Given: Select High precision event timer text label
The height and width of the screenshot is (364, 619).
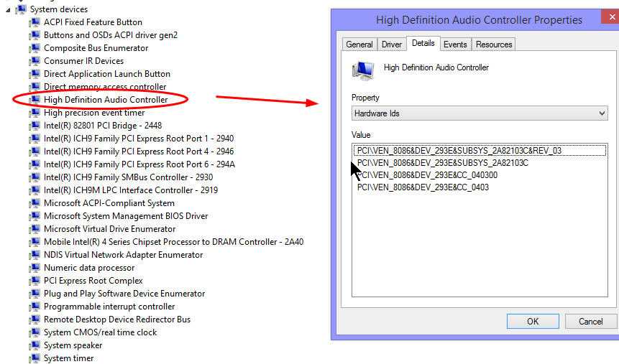Looking at the screenshot, I should tap(94, 113).
